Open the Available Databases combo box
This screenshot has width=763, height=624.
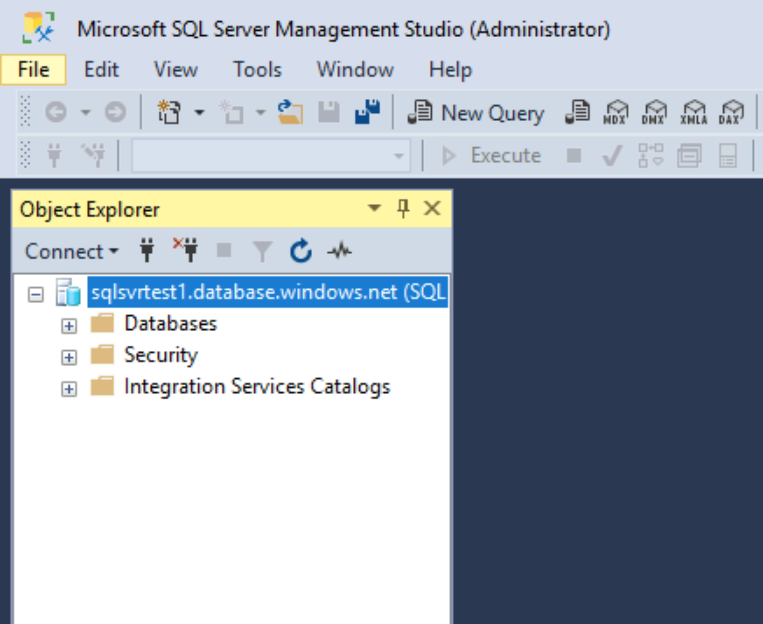[271, 156]
